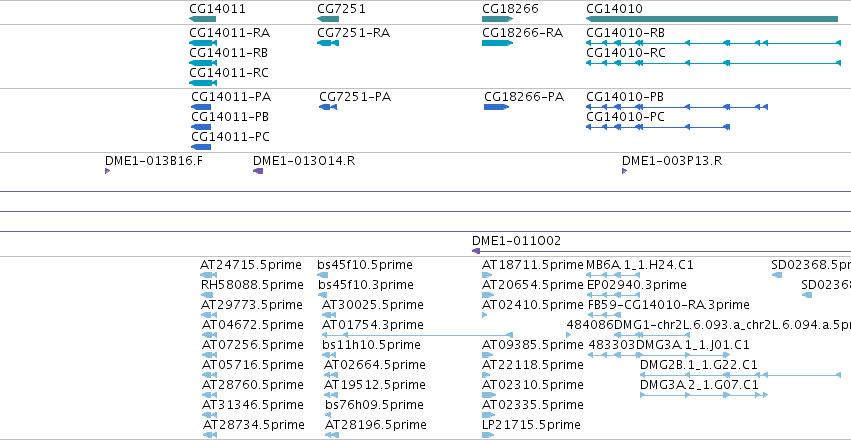Select EST AT28734.5prime

click(x=210, y=435)
